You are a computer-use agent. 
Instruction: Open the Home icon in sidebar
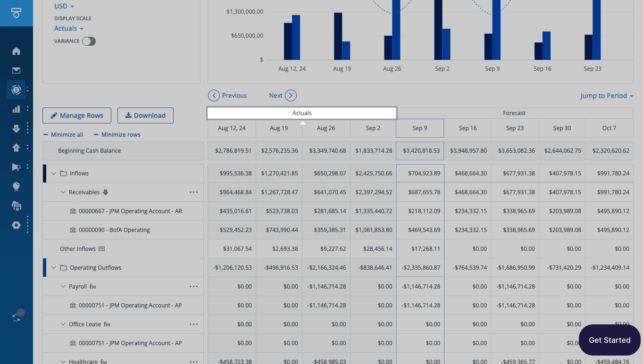[16, 51]
